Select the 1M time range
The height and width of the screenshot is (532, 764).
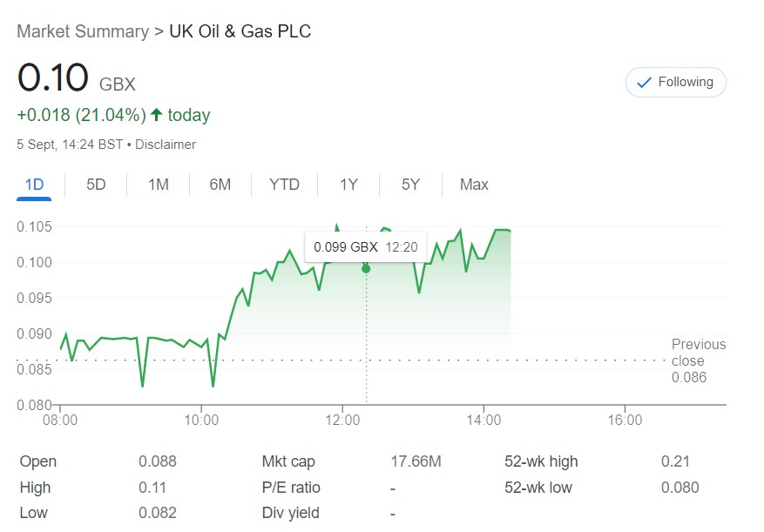point(159,185)
